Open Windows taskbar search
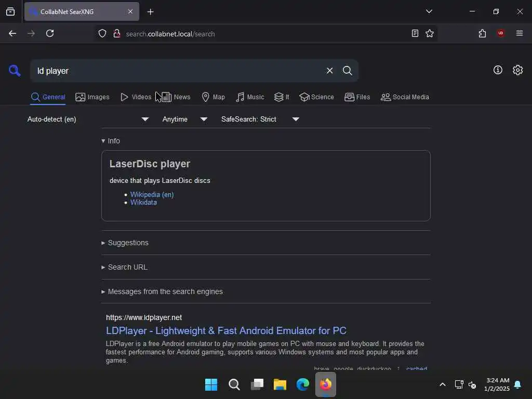532x399 pixels. (234, 384)
